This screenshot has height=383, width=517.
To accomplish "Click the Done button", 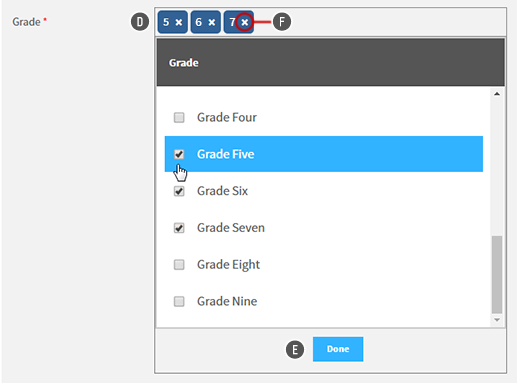I will pos(338,349).
